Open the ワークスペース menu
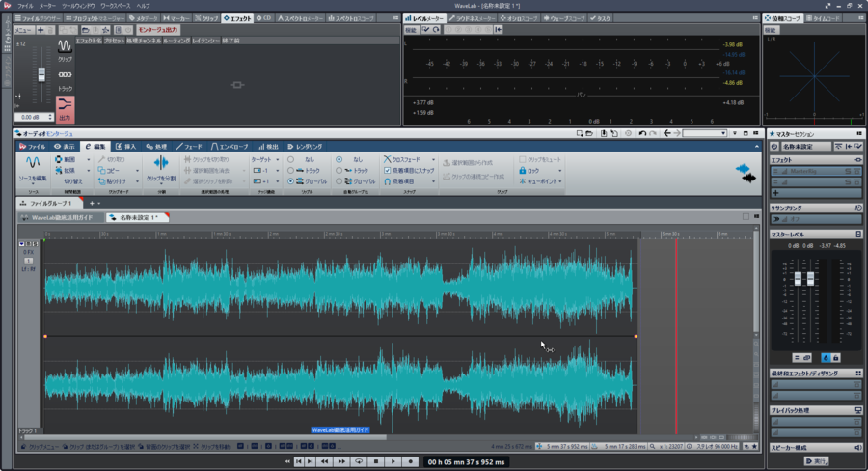Screen dimensions: 868x471 click(x=115, y=6)
